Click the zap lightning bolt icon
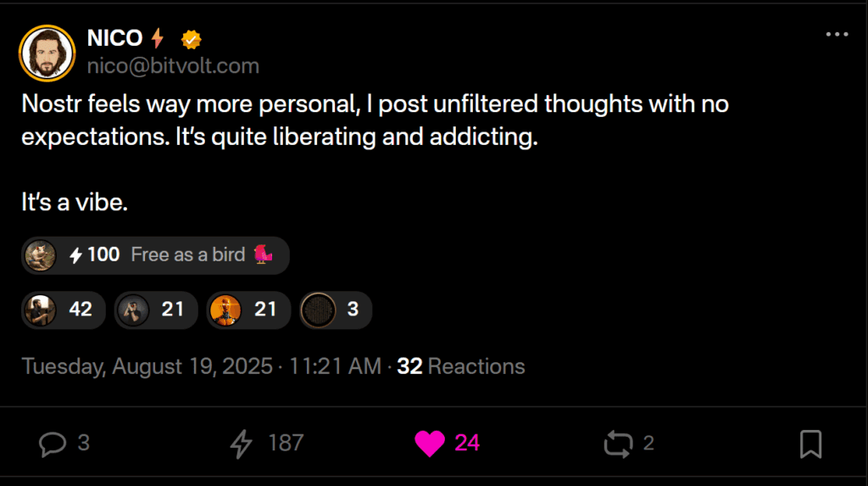The height and width of the screenshot is (486, 868). [x=242, y=443]
